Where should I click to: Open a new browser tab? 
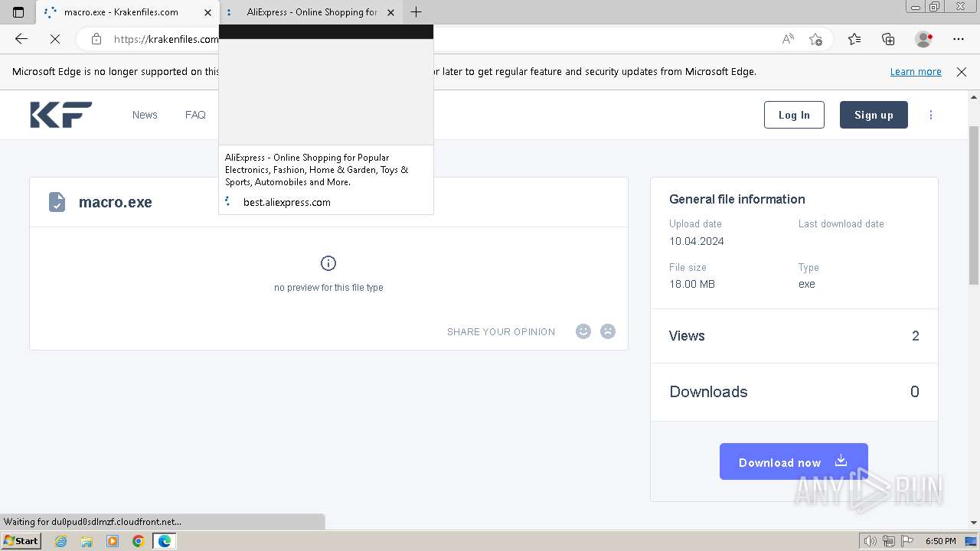[416, 12]
